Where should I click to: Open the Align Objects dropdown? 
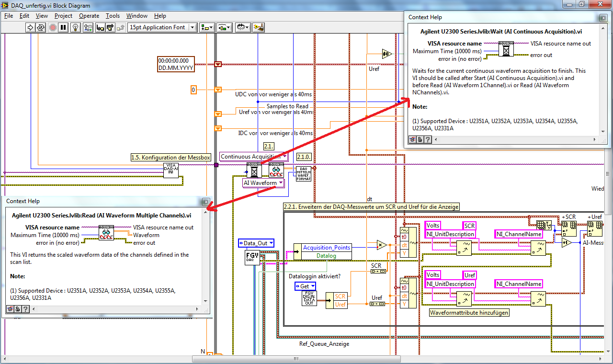(x=207, y=27)
